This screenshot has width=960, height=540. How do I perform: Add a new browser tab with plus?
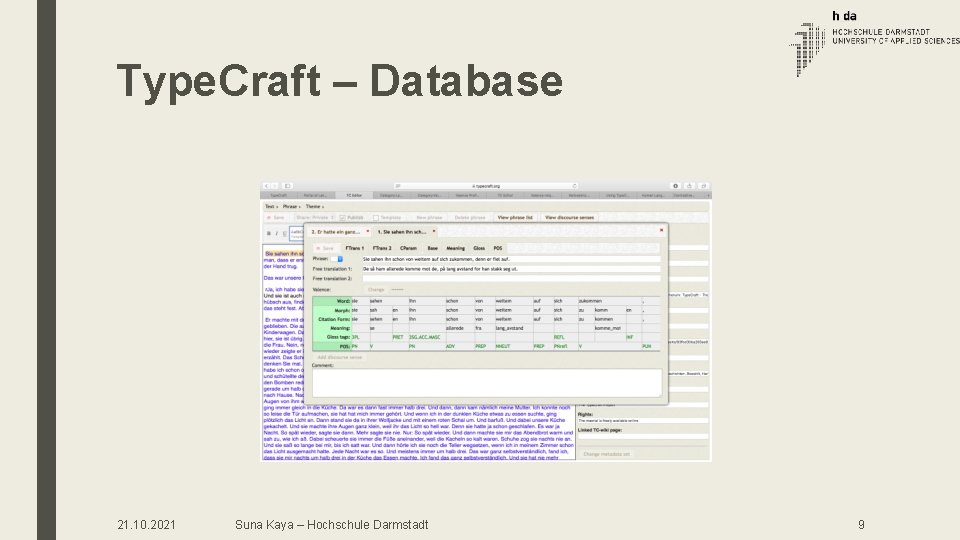(x=708, y=195)
